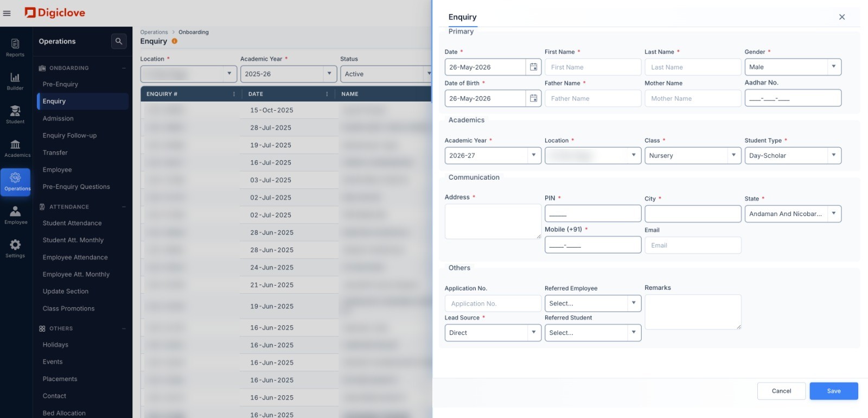Collapse the ATTENDANCE sidebar section

point(124,207)
